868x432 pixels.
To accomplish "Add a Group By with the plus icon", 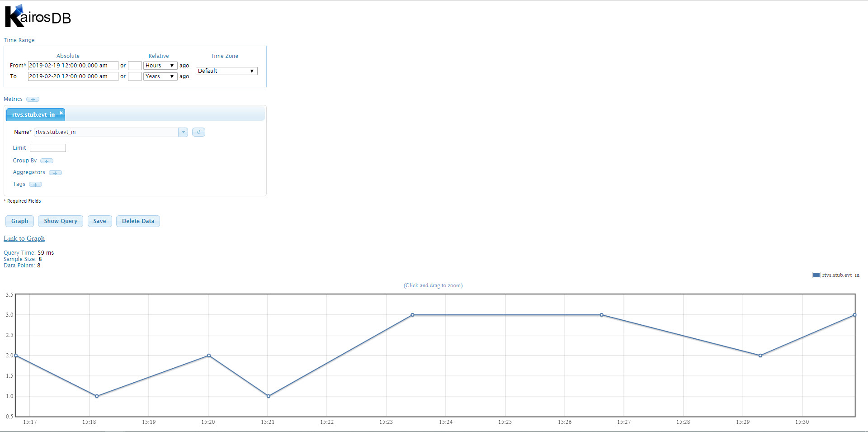I will [x=47, y=161].
